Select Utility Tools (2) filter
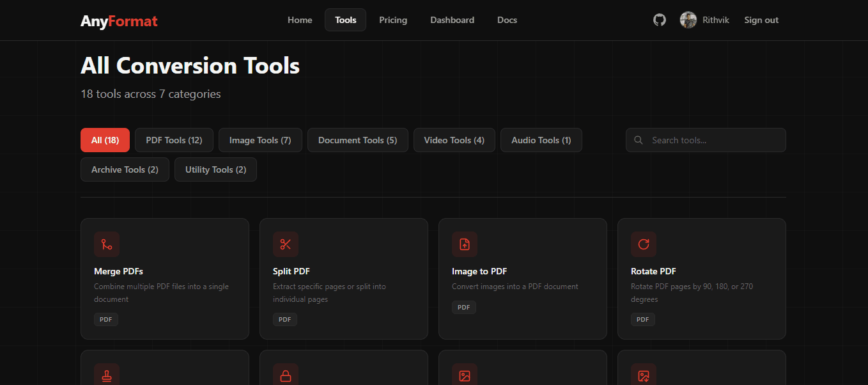Image resolution: width=868 pixels, height=385 pixels. point(215,169)
